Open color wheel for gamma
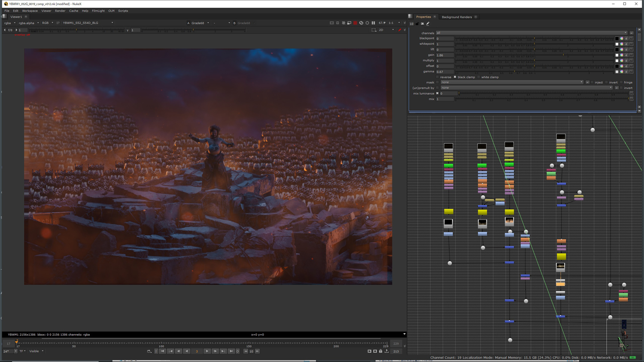This screenshot has height=362, width=644. 622,72
